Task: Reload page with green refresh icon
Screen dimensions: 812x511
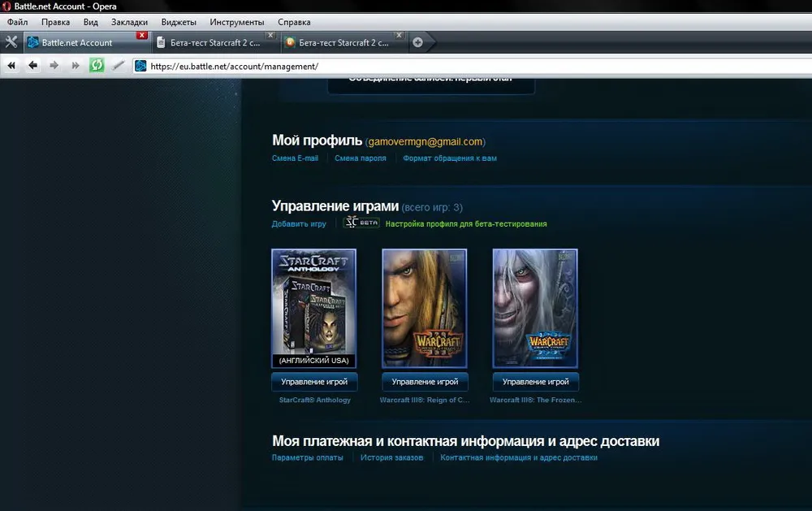Action: 97,66
